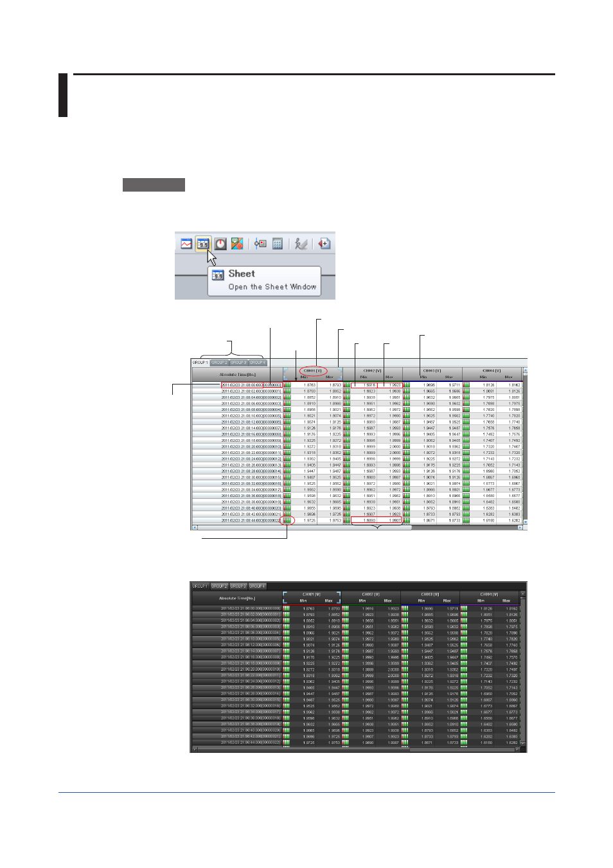Click CH003 alarm icon, first row, light sheet
The width and height of the screenshot is (613, 868).
click(x=406, y=385)
